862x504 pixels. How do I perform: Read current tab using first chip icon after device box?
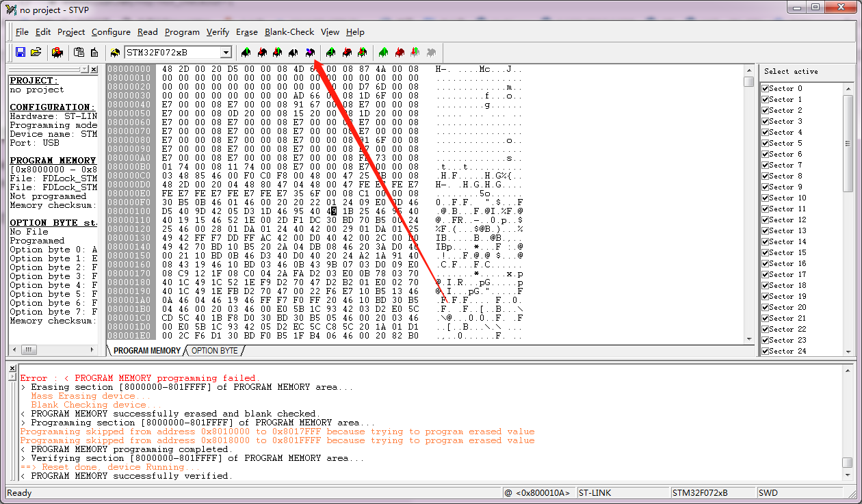coord(246,52)
